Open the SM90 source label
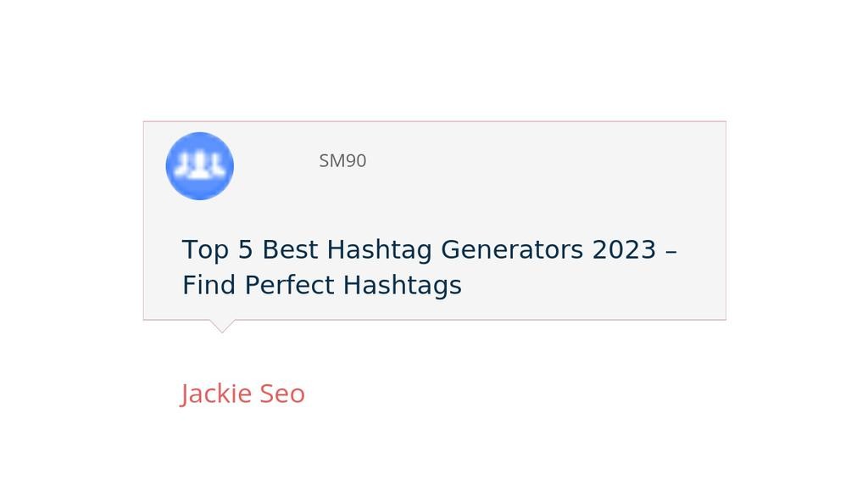The image size is (868, 497). tap(342, 160)
